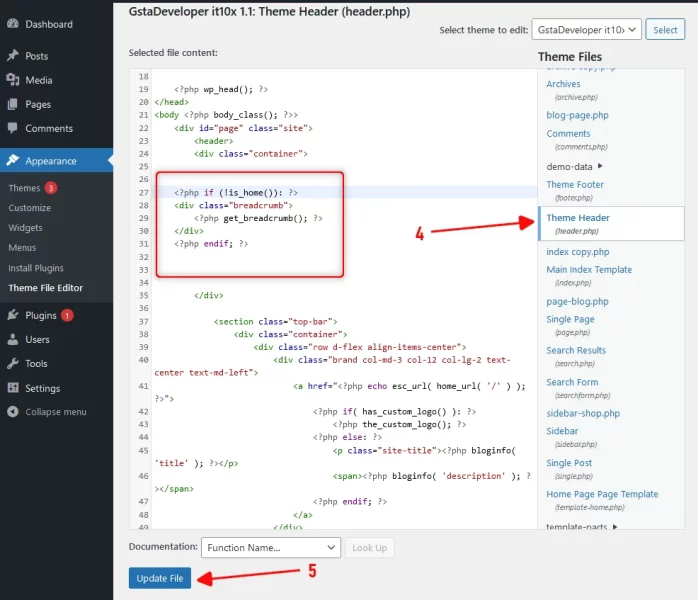
Task: Click the Look Up button
Action: 369,547
